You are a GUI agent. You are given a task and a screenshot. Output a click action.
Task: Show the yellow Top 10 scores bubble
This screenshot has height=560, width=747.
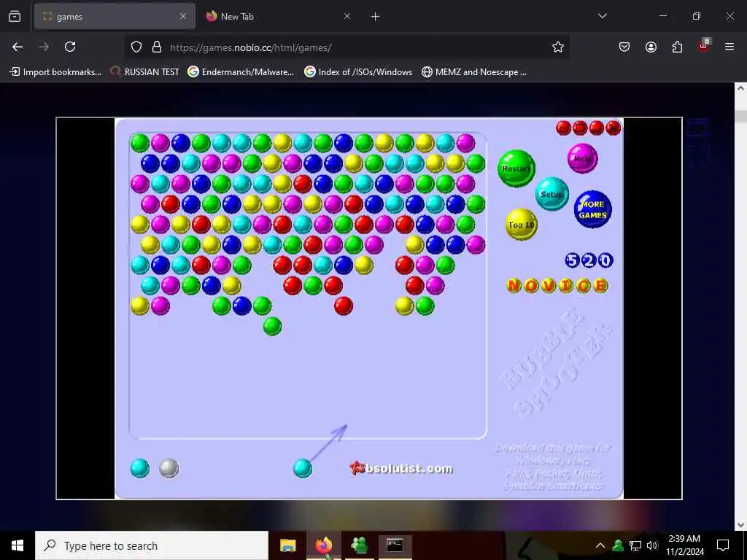pos(521,225)
